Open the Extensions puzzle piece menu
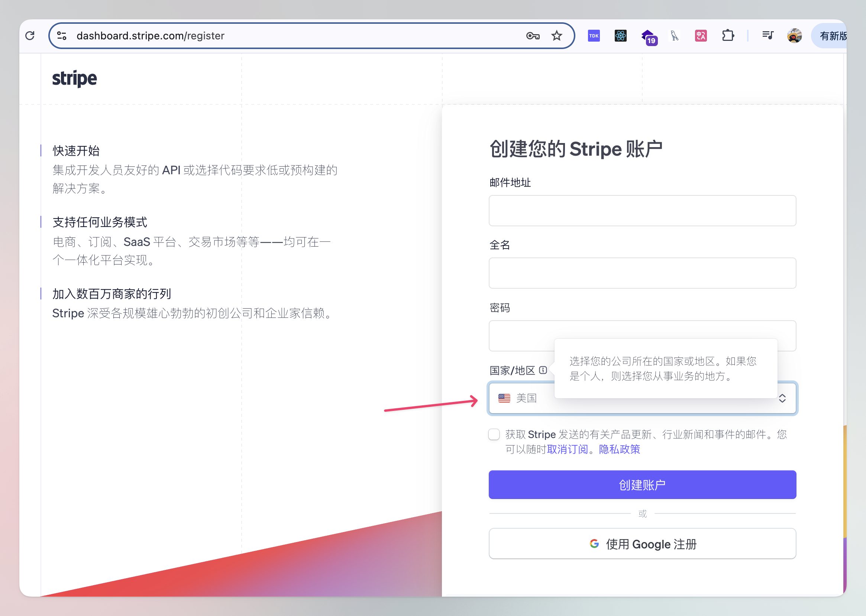 click(x=728, y=36)
